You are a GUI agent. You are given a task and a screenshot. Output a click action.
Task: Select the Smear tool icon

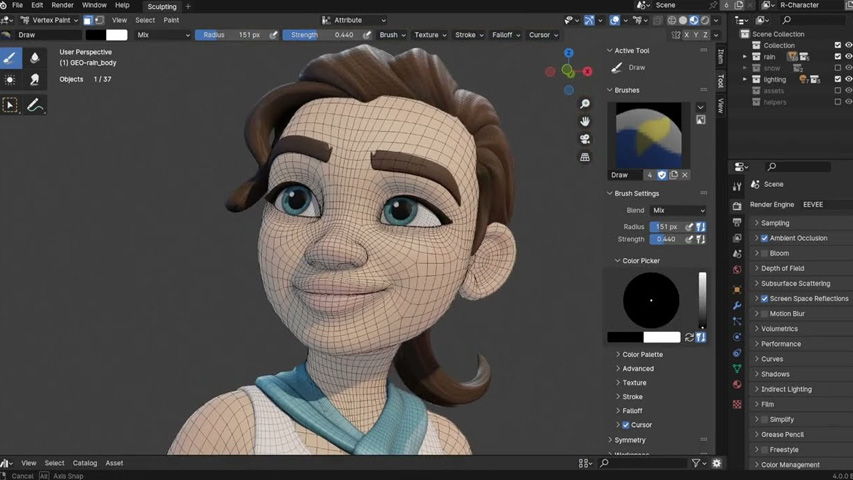[35, 80]
